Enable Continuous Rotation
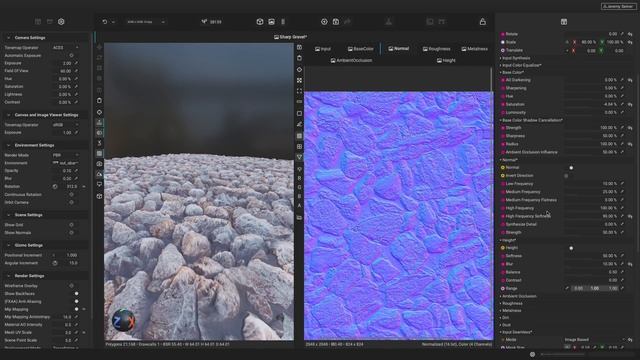Image resolution: width=640 pixels, height=360 pixels. 71,195
